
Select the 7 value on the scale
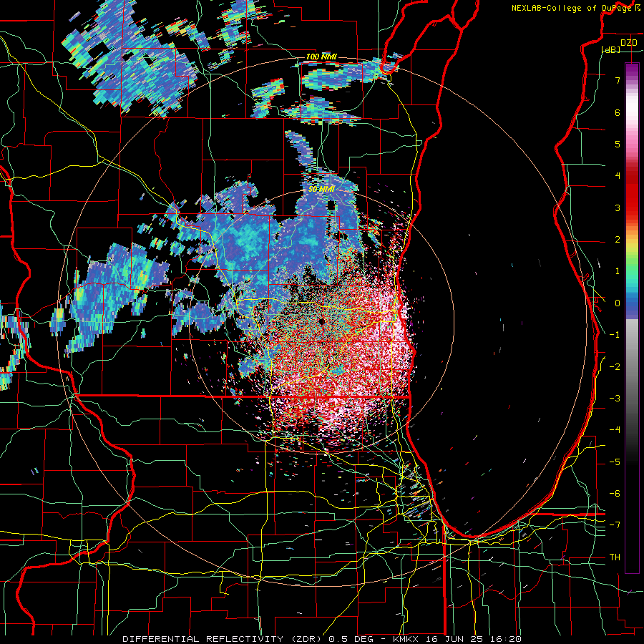618,80
